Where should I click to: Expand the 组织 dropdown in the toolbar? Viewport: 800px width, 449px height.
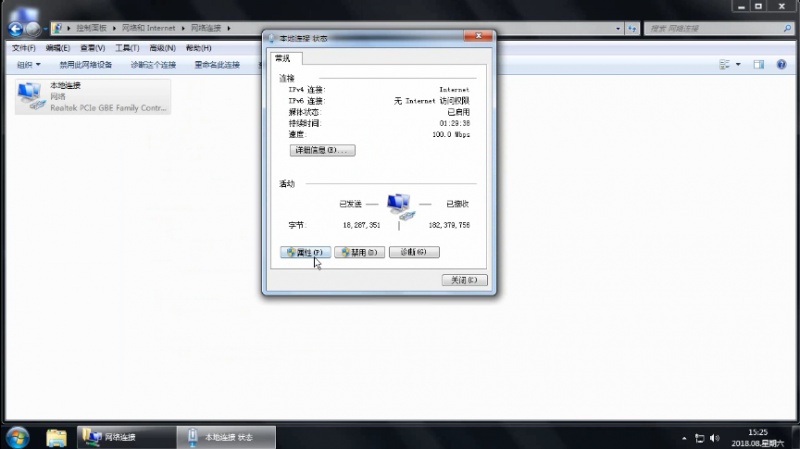click(29, 65)
